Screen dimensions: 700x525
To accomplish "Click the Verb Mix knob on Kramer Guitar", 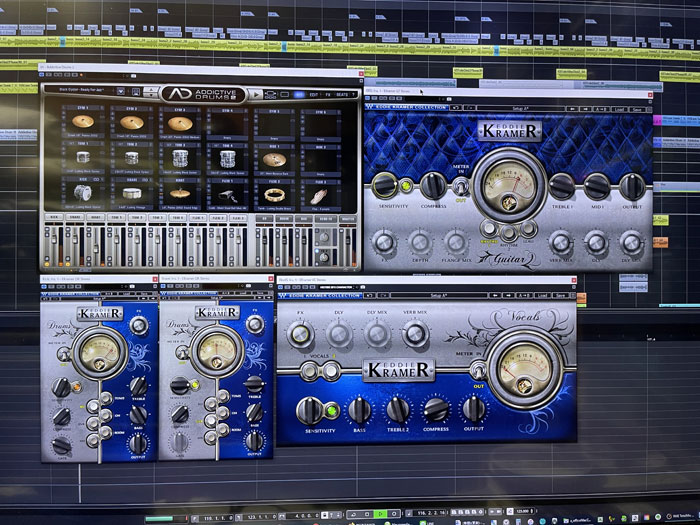I will [561, 243].
